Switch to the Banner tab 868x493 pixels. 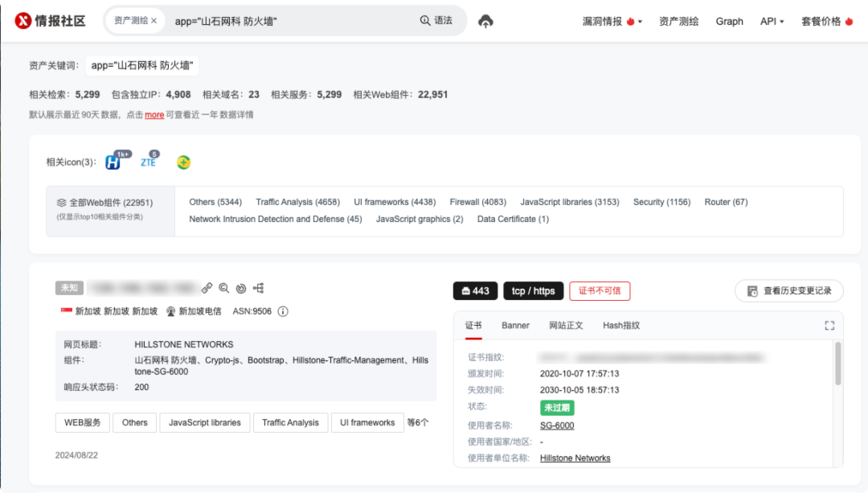coord(515,326)
